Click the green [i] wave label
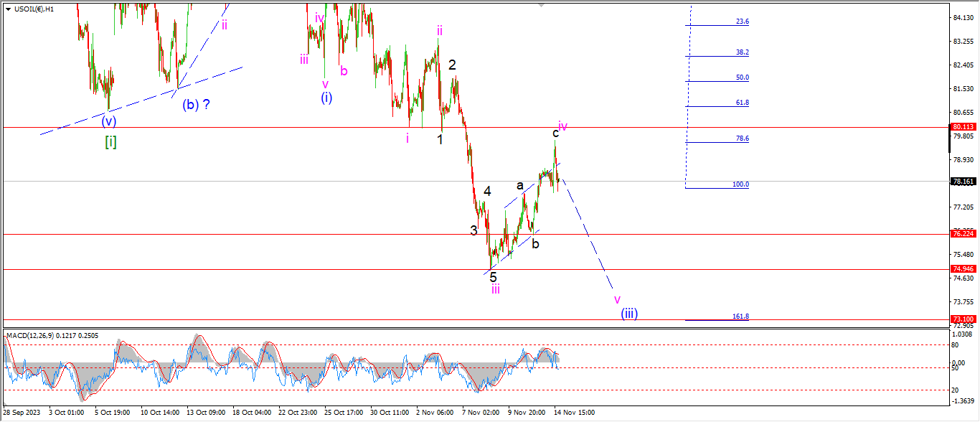980x422 pixels. pyautogui.click(x=110, y=141)
